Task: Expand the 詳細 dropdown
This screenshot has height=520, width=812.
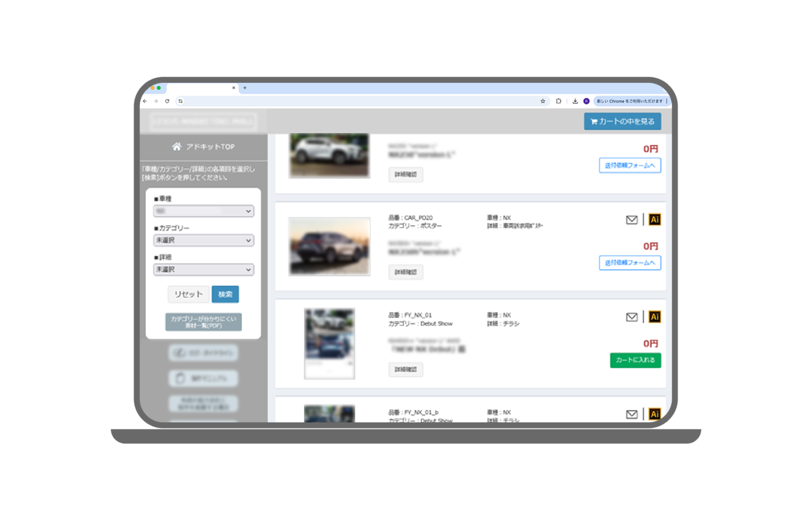Action: tap(204, 270)
